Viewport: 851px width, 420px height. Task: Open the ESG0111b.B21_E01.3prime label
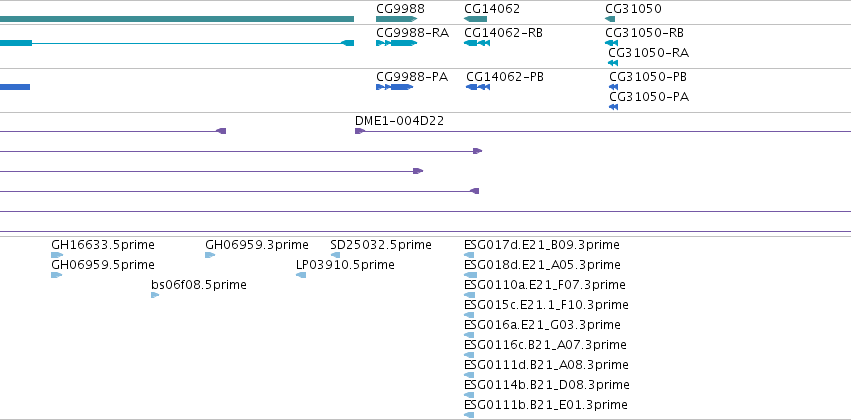point(546,405)
